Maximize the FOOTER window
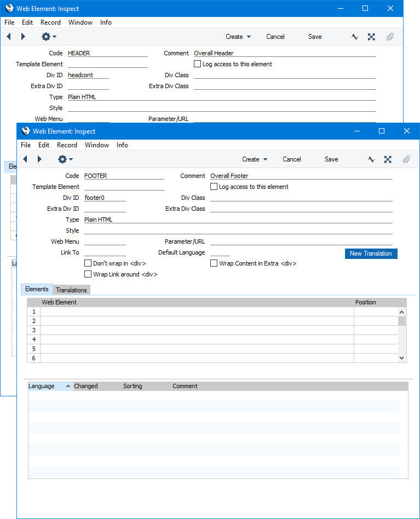 click(382, 131)
